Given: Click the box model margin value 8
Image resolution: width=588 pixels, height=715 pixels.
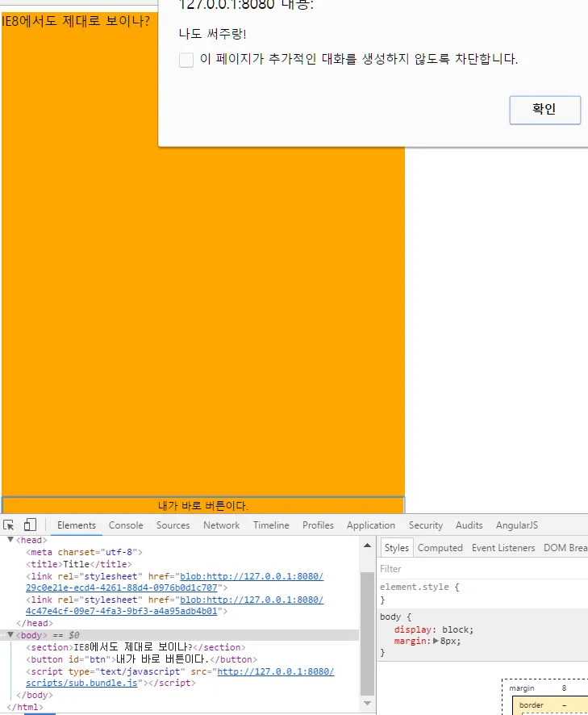Looking at the screenshot, I should [x=564, y=688].
